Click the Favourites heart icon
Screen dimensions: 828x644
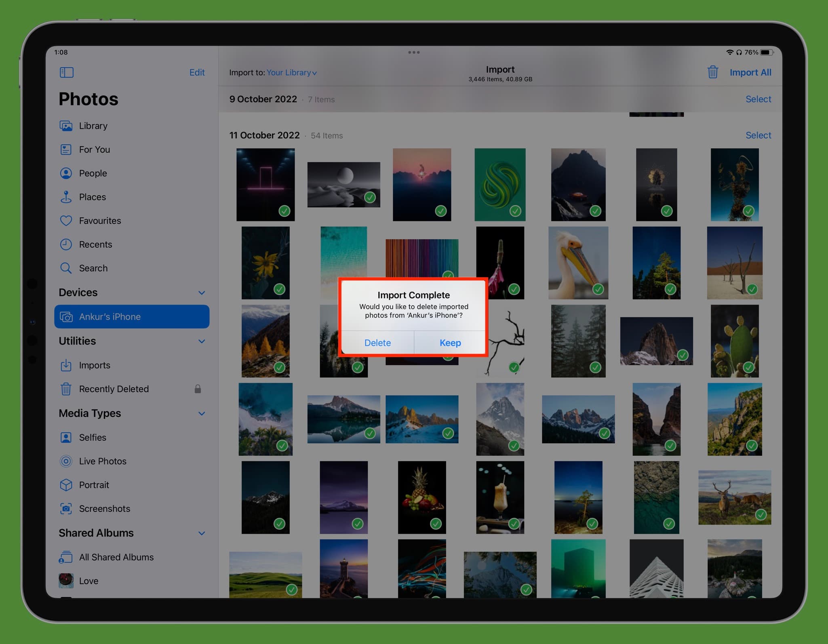(66, 221)
